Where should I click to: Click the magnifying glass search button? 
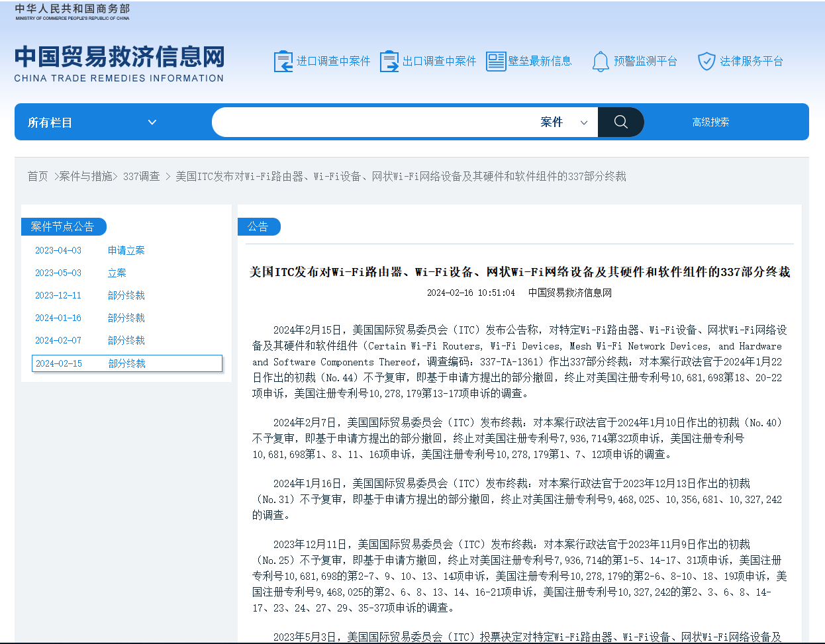pos(620,122)
